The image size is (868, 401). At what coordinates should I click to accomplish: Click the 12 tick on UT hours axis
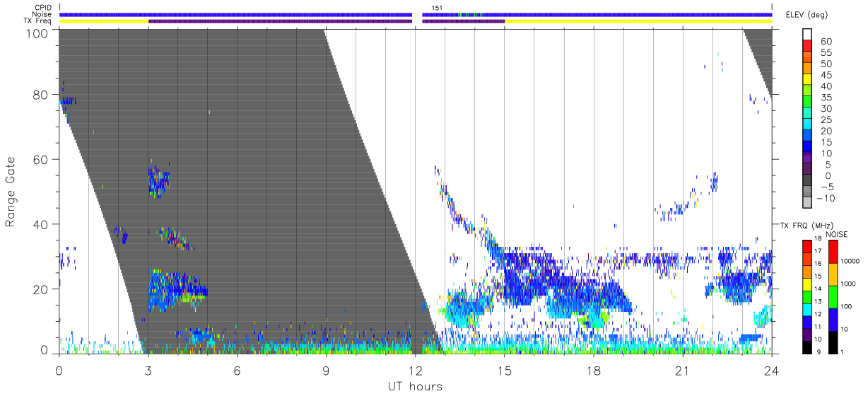point(415,371)
